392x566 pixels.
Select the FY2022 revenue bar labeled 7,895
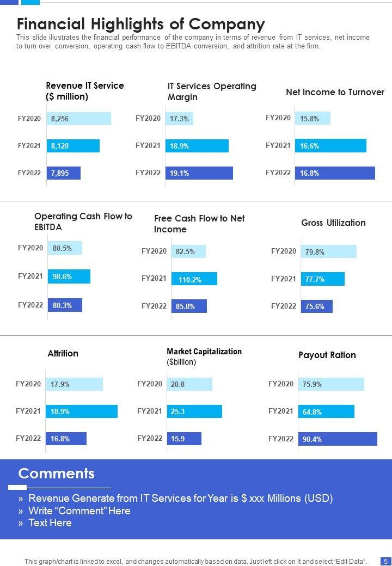(63, 173)
